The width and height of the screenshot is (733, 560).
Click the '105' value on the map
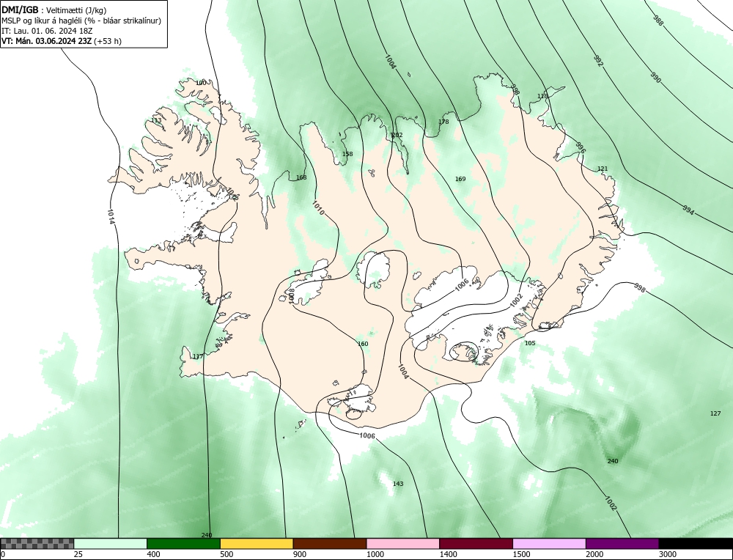[x=530, y=342]
